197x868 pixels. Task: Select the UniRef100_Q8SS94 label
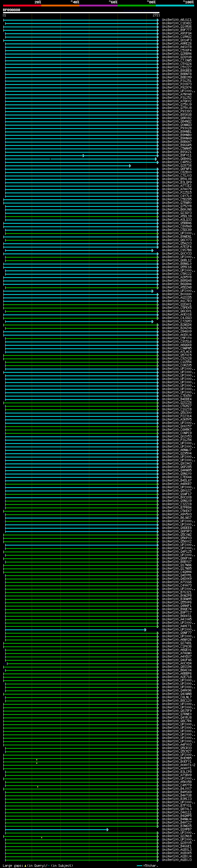(176, 667)
